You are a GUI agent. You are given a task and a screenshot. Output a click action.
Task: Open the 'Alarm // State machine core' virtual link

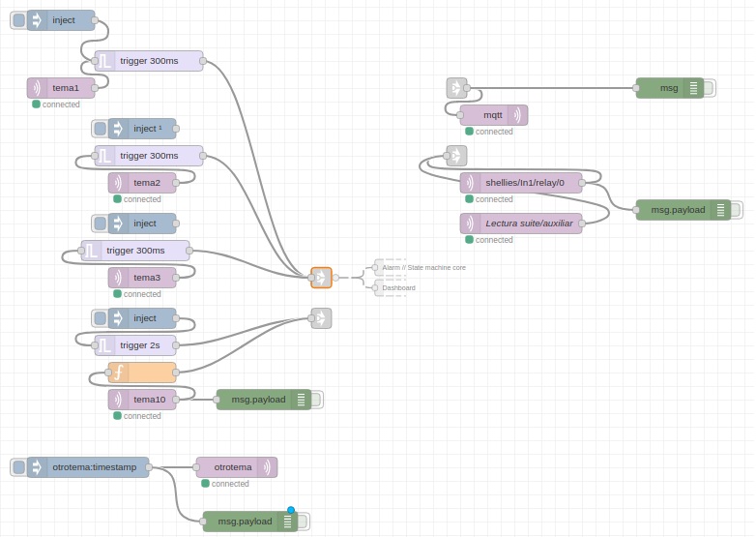tap(423, 267)
